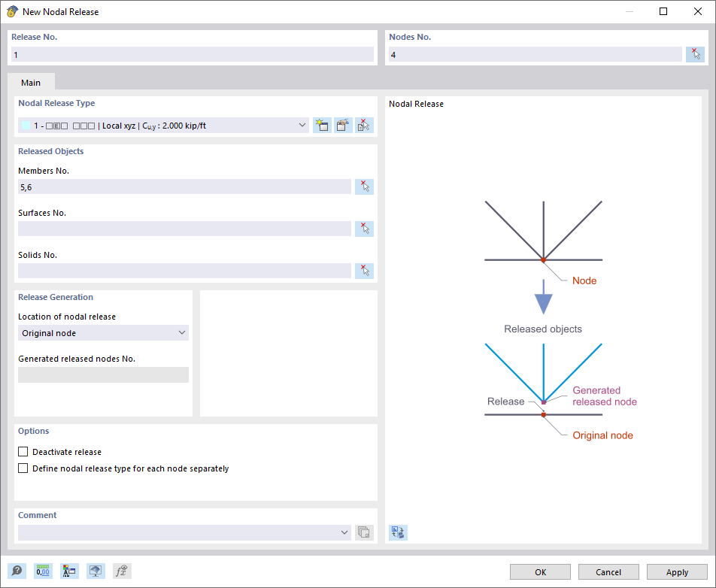The height and width of the screenshot is (588, 716).
Task: Edit the current nodal release type
Action: 342,125
